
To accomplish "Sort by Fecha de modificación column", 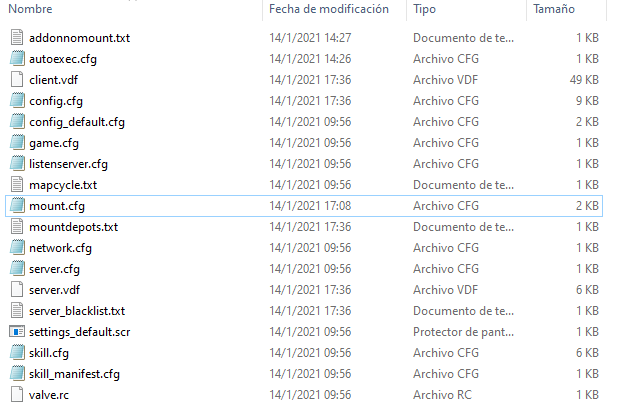I will click(x=328, y=9).
